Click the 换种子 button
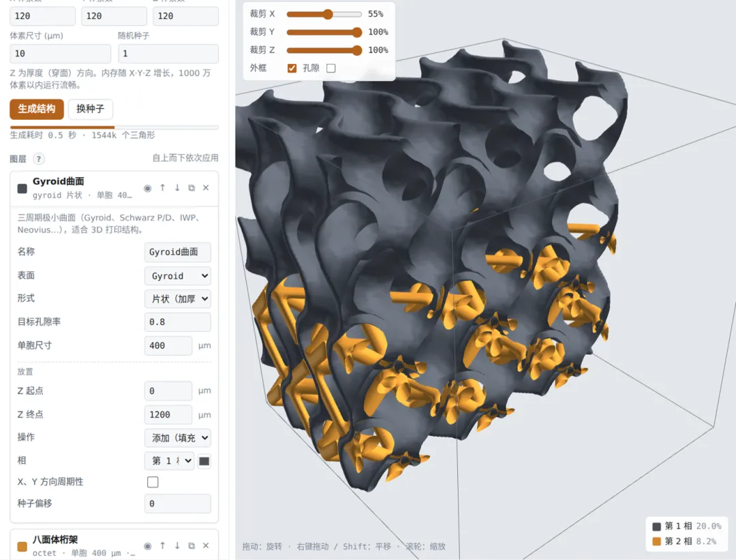Viewport: 736px width, 560px height. click(90, 109)
